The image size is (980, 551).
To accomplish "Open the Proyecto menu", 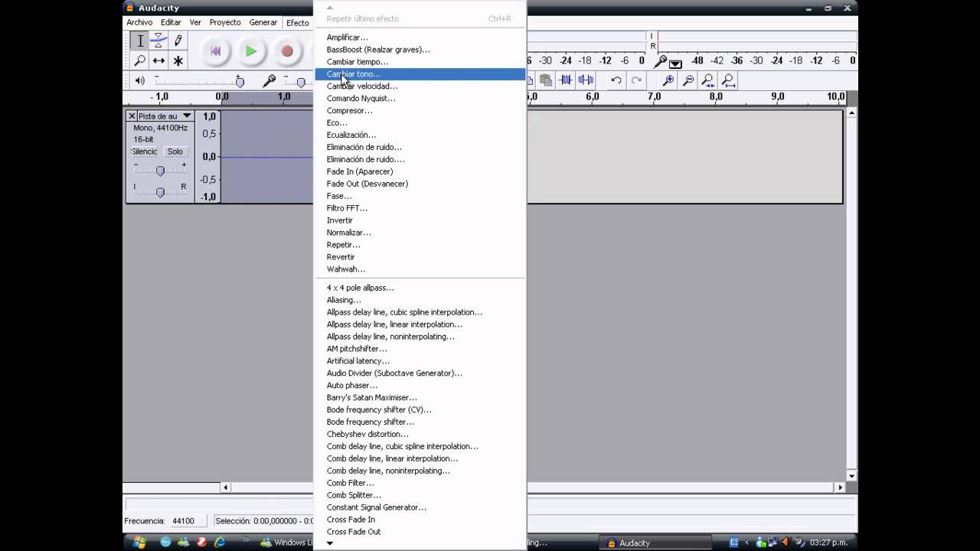I will pyautogui.click(x=225, y=22).
